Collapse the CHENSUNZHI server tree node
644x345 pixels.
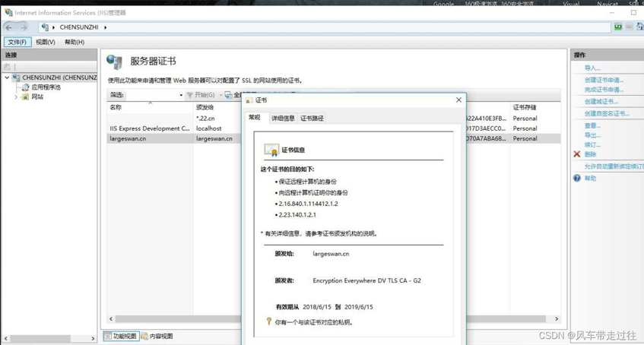tap(7, 78)
